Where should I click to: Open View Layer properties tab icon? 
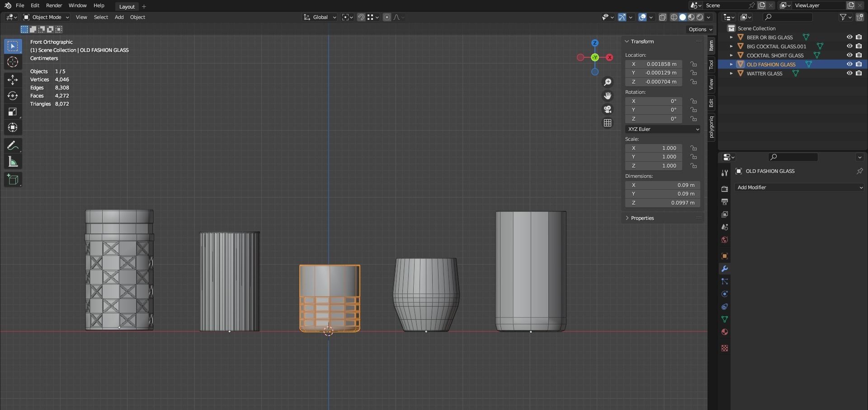tap(725, 214)
